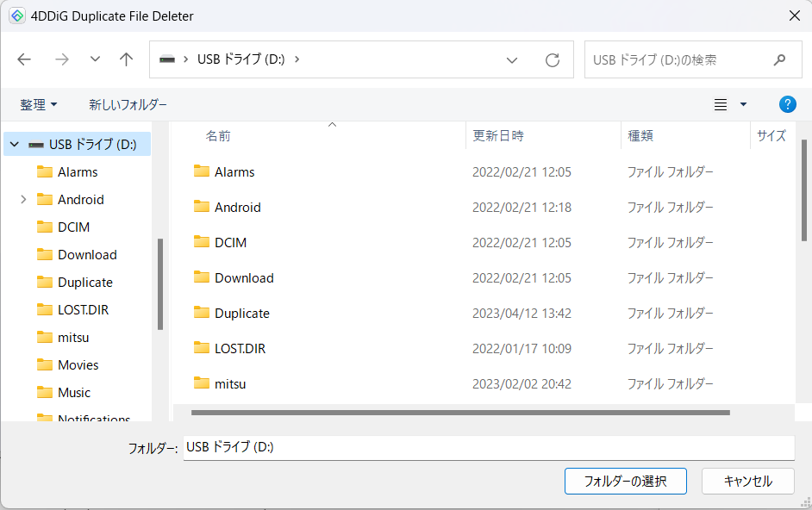Click 新しいフォルダー to create folder
Image resolution: width=812 pixels, height=510 pixels.
[128, 104]
